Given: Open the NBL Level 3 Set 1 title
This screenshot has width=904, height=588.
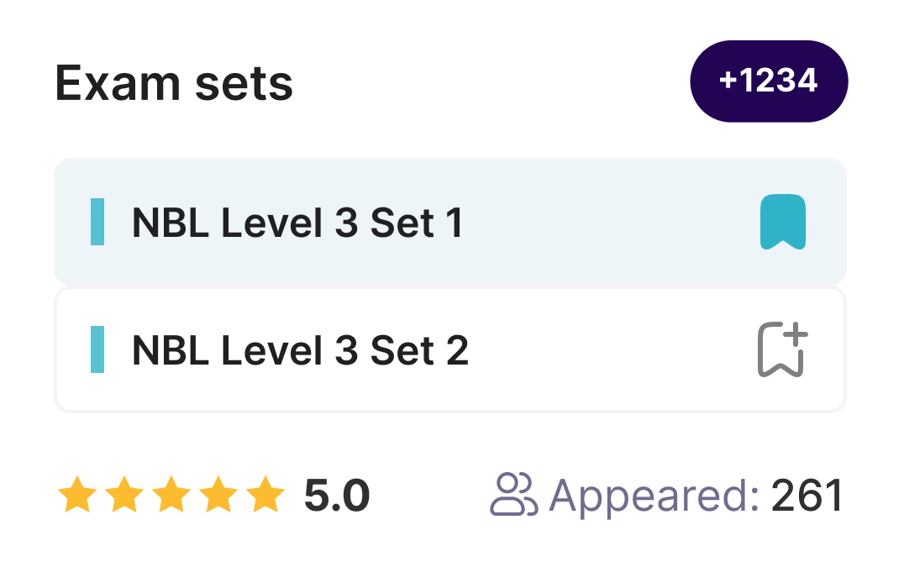Looking at the screenshot, I should pos(297,223).
